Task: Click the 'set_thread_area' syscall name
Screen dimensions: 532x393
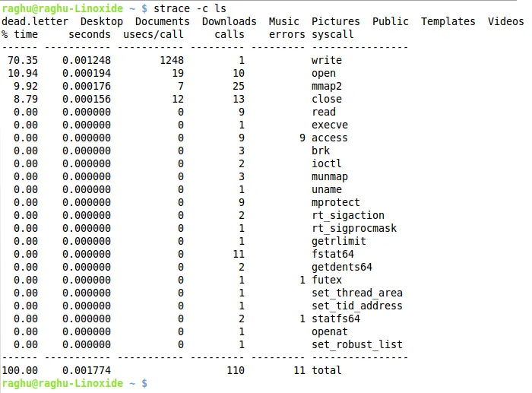Action: pos(357,293)
